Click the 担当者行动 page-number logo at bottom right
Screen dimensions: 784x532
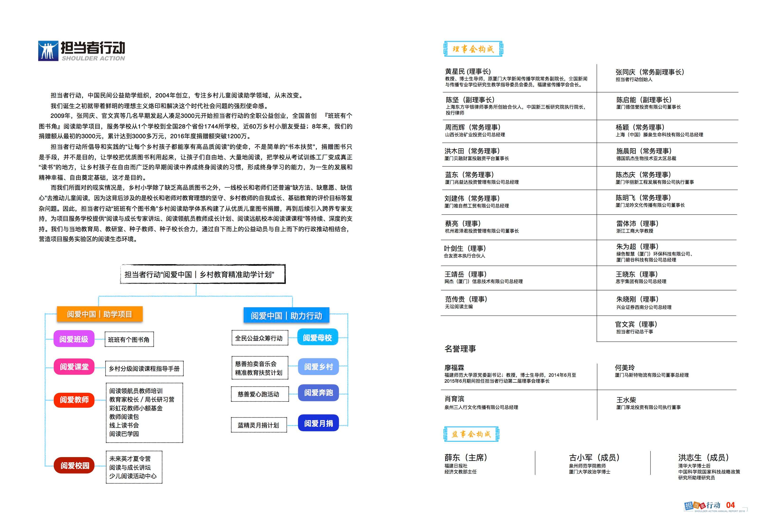click(702, 505)
